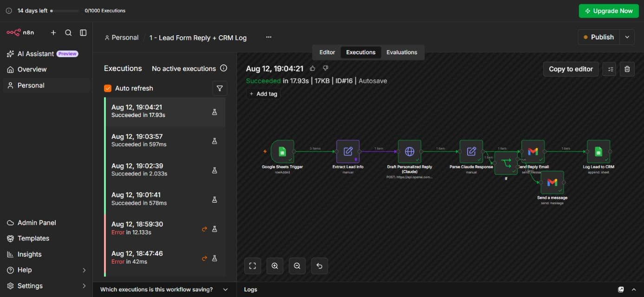Pop out the Logs panel
The width and height of the screenshot is (644, 297).
point(621,290)
